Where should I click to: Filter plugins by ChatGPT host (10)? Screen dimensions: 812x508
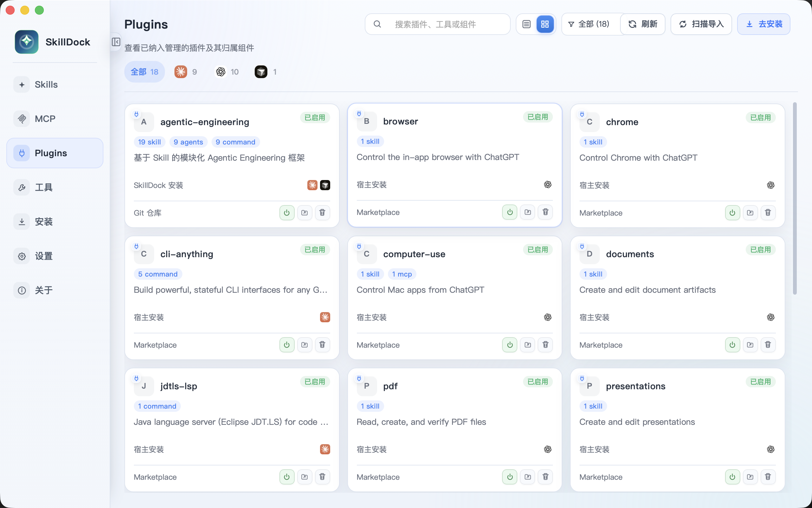click(227, 72)
